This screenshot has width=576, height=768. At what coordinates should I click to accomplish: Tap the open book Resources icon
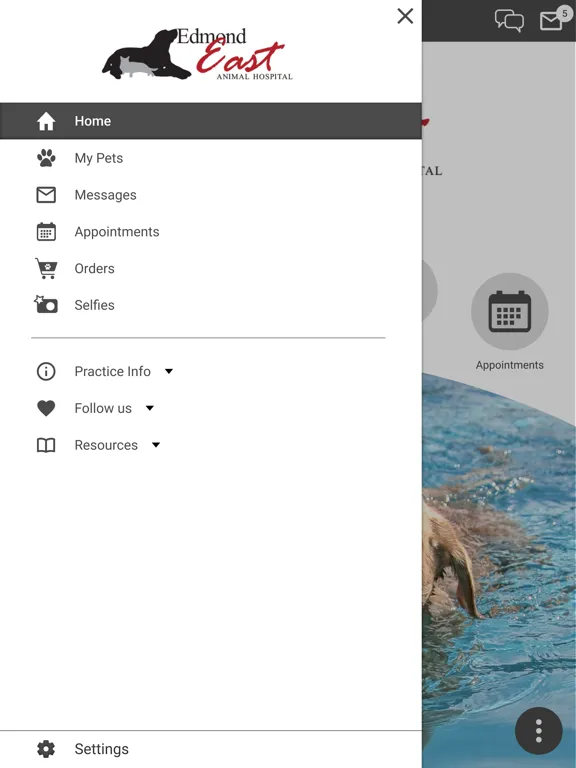[x=46, y=445]
